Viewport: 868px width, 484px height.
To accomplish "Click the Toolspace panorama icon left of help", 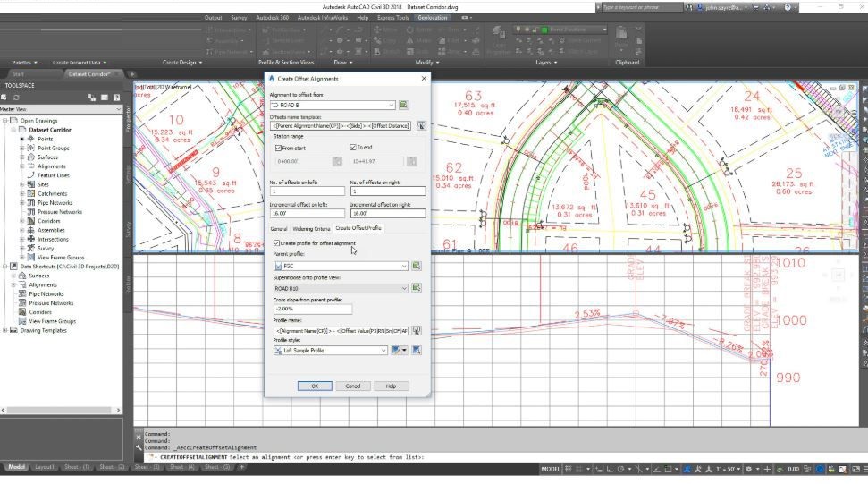I will coord(104,98).
